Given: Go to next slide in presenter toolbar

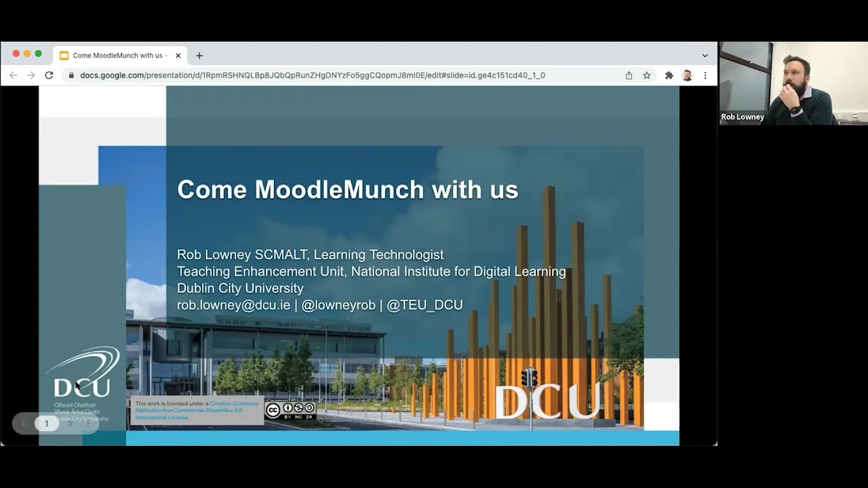Looking at the screenshot, I should point(69,424).
